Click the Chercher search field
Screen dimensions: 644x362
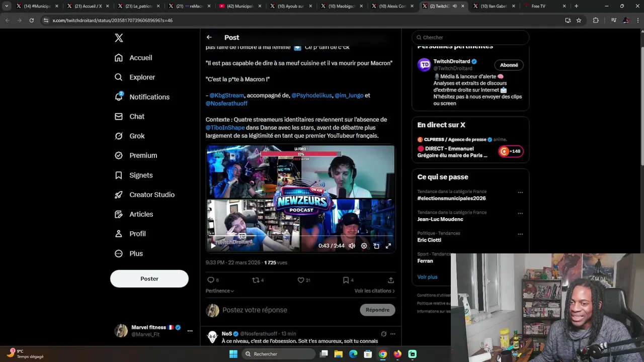470,38
